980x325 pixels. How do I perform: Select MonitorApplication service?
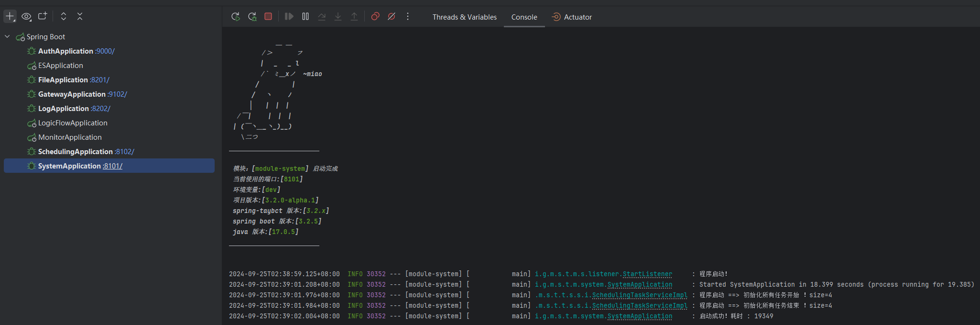[x=70, y=137]
